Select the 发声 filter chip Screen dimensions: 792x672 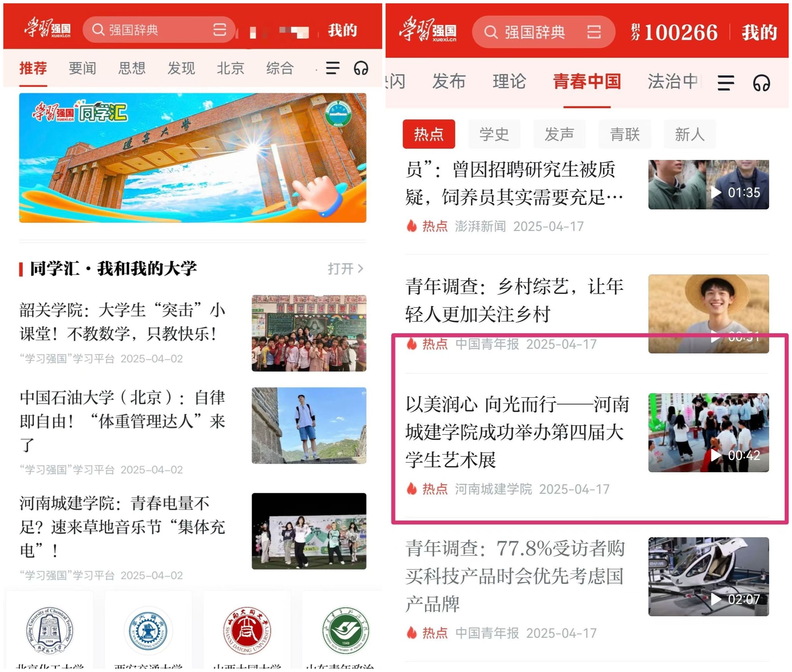point(559,134)
